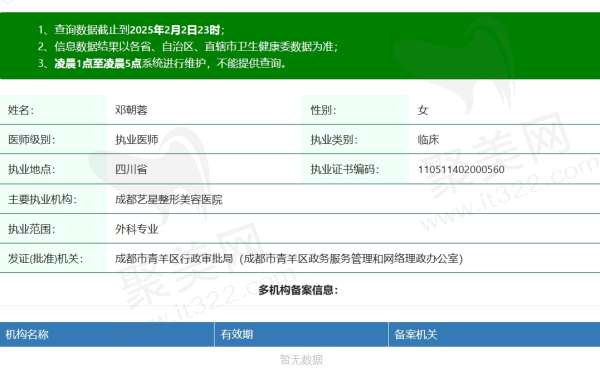Click the 执业证书编码 label cell
Viewport: 600px width, 369px height.
tap(355, 169)
